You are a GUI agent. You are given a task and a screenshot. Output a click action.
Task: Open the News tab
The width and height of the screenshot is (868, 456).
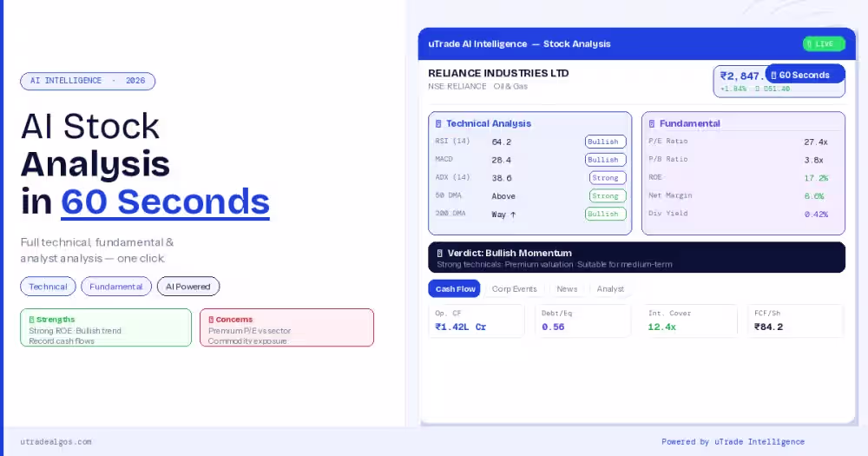[567, 288]
